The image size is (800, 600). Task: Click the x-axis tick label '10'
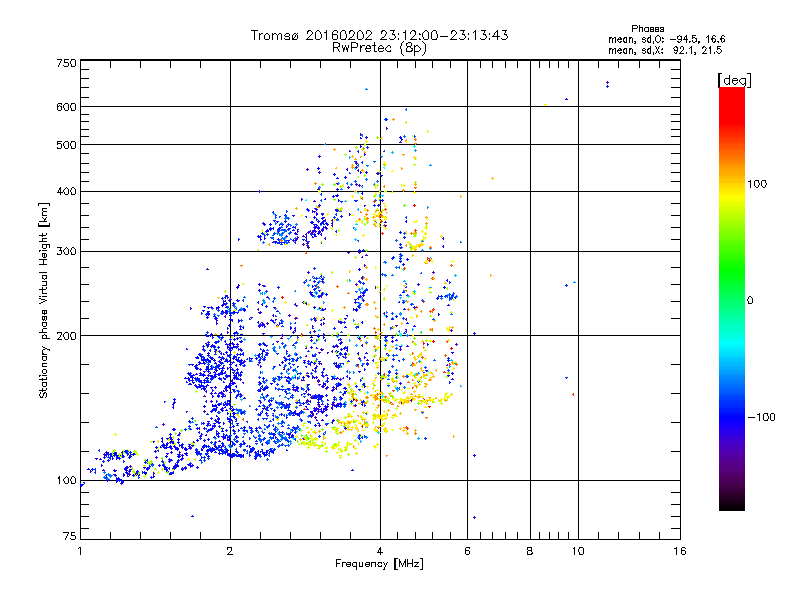(x=578, y=551)
